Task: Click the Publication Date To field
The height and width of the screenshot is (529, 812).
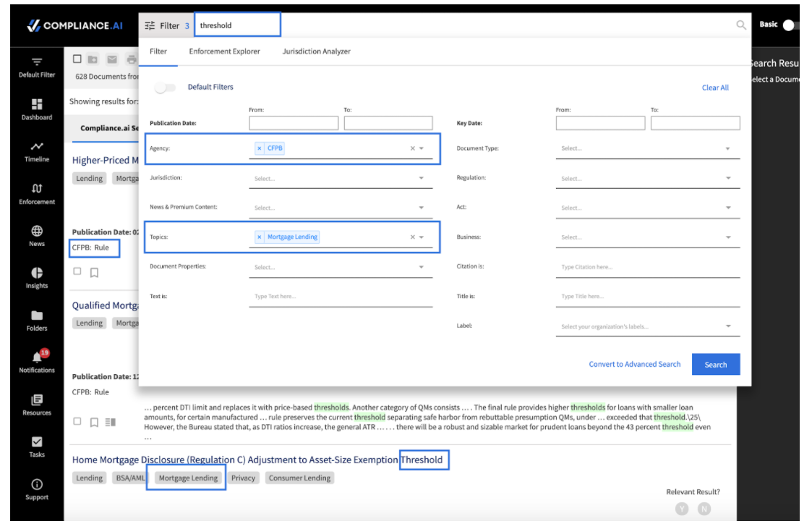Action: click(388, 123)
